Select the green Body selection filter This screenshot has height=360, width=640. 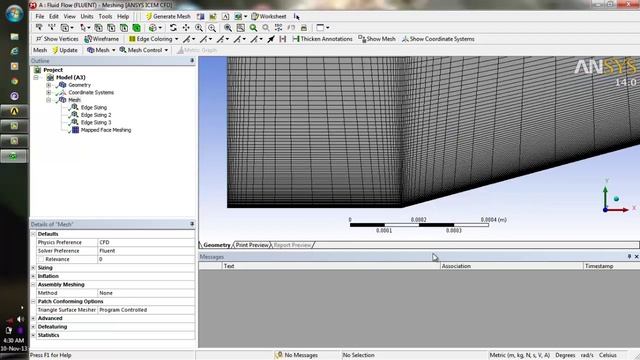pyautogui.click(x=136, y=28)
